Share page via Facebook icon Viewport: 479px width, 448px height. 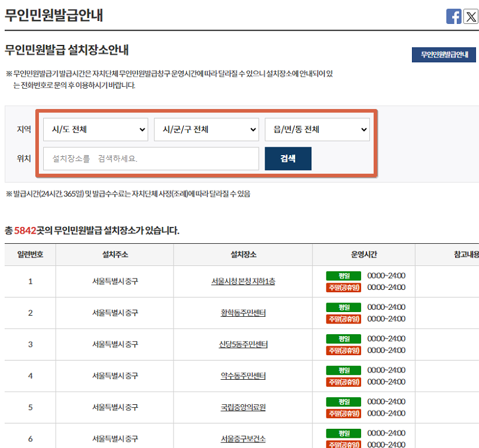[454, 16]
